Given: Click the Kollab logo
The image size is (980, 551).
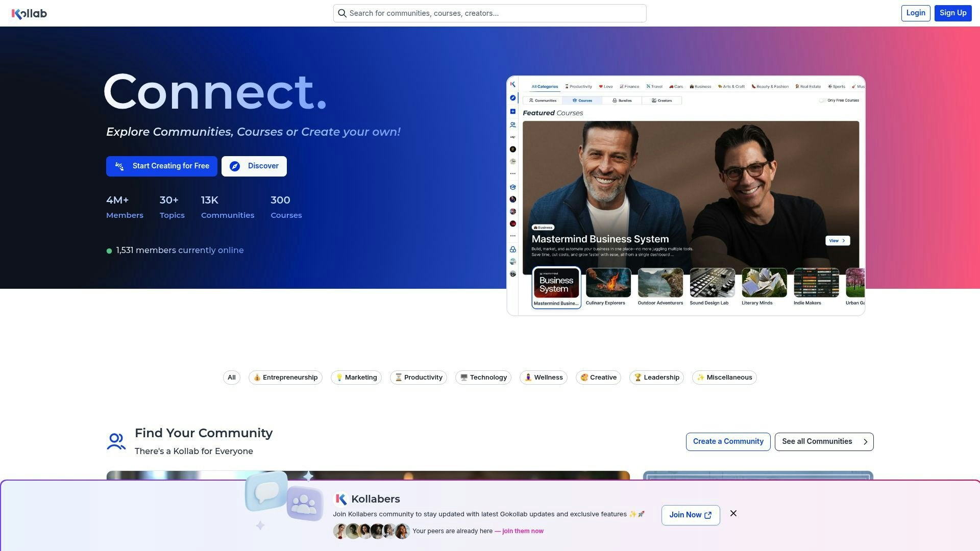Looking at the screenshot, I should 29,13.
